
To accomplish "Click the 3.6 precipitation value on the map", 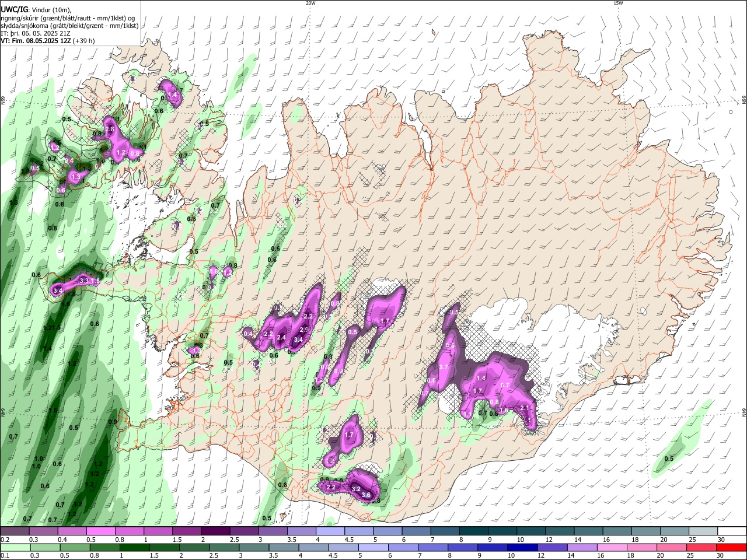I will [x=366, y=495].
